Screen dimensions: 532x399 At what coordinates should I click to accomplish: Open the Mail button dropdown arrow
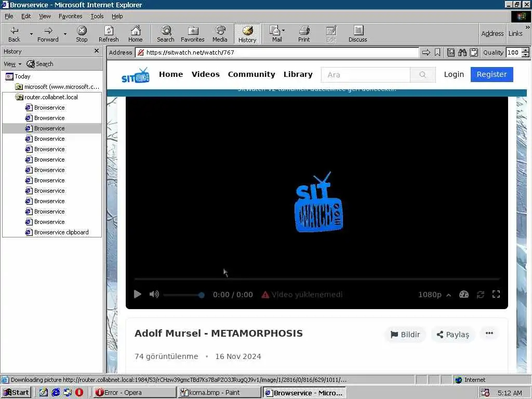pyautogui.click(x=284, y=31)
